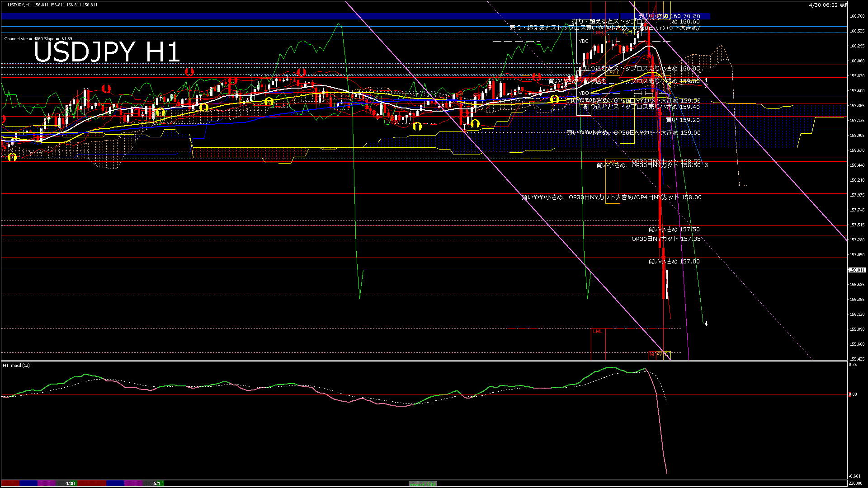
Task: Click the blue 160.70-80 sell zone band
Action: [x=271, y=16]
